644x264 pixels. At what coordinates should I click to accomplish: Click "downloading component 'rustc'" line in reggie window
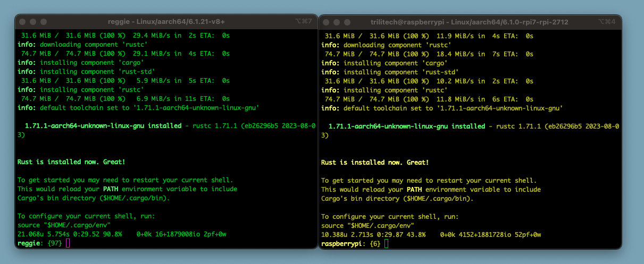[x=83, y=45]
